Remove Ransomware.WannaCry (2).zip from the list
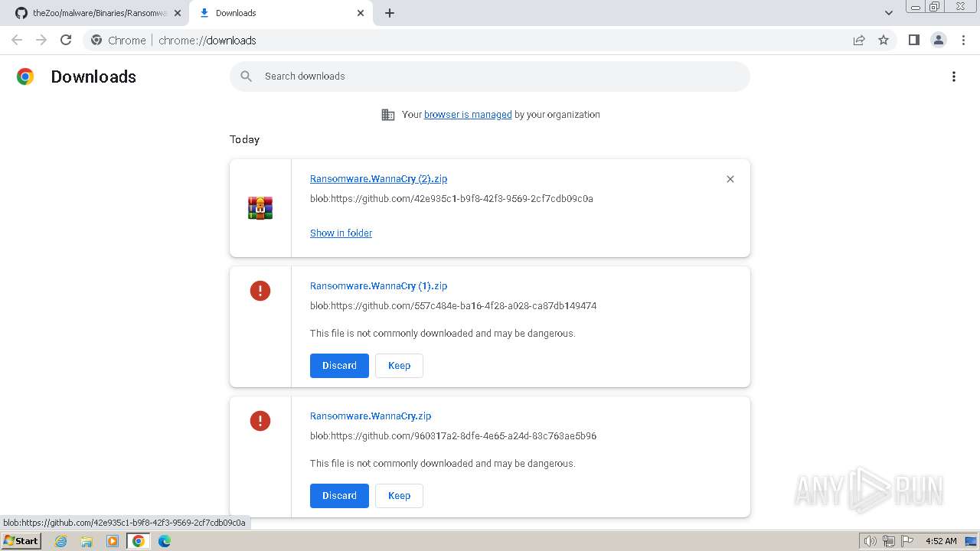The height and width of the screenshot is (551, 980). (730, 179)
